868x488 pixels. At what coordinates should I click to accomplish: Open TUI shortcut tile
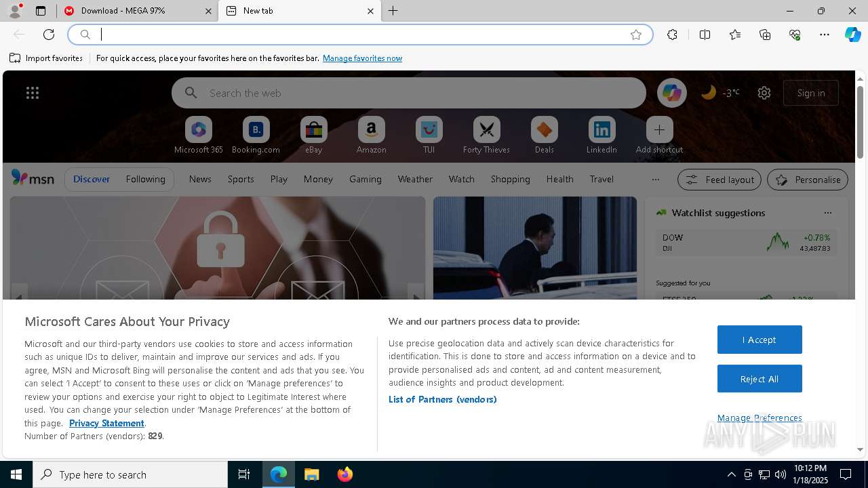coord(429,135)
